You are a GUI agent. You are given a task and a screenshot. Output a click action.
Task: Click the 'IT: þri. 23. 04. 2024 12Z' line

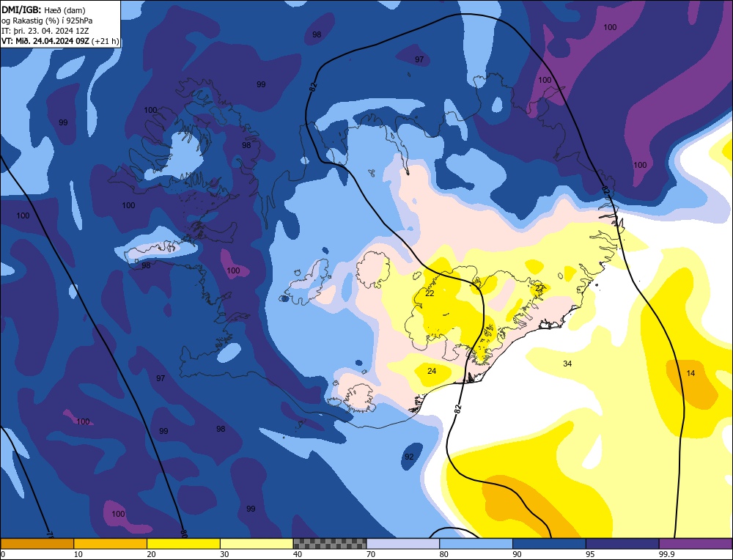(45, 31)
